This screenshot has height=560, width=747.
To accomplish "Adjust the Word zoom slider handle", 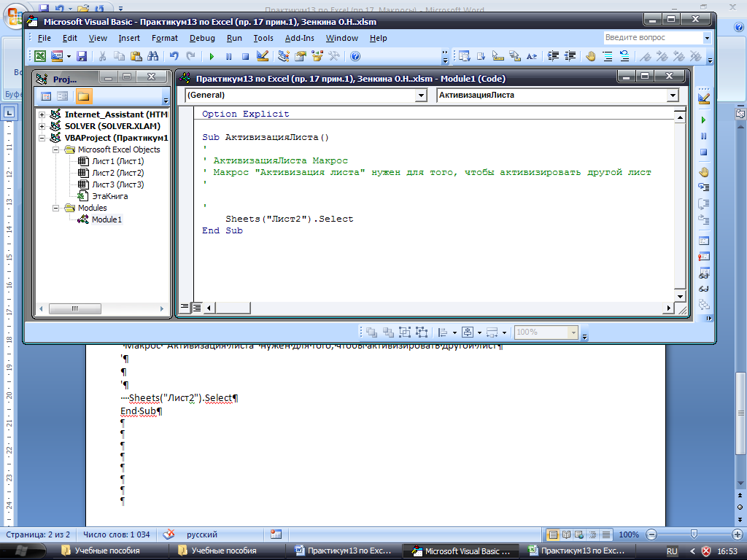I will pos(694,534).
